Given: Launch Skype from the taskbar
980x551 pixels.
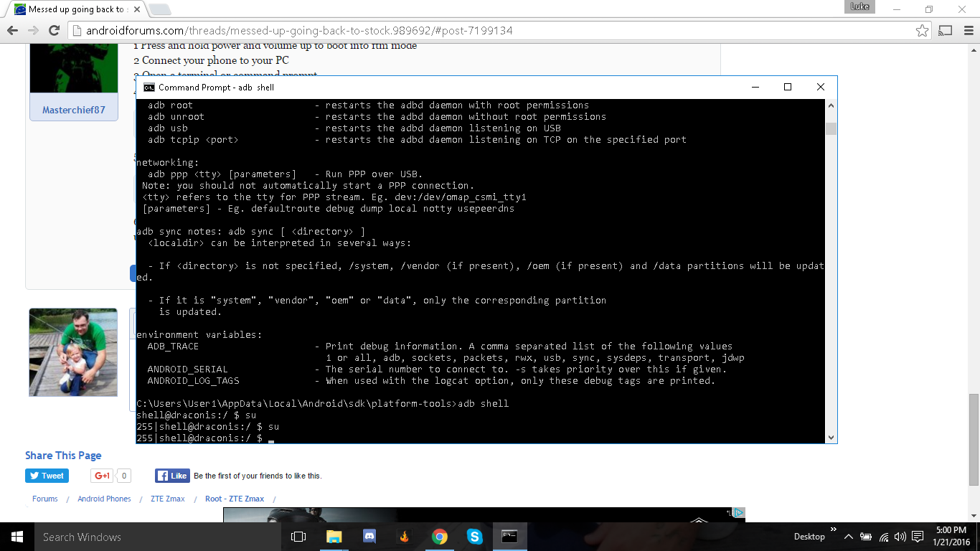Looking at the screenshot, I should (x=474, y=537).
